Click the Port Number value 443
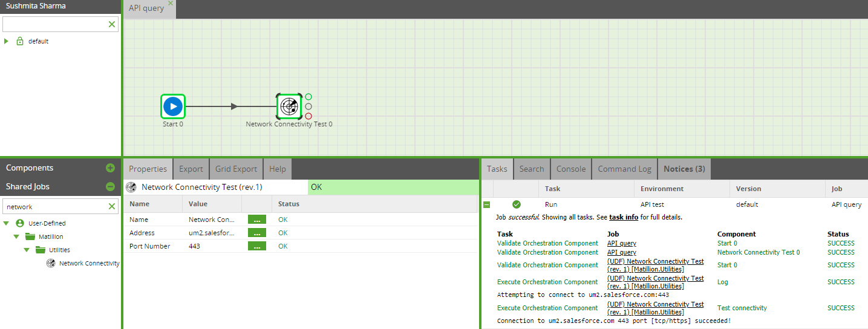868x329 pixels. [x=195, y=246]
